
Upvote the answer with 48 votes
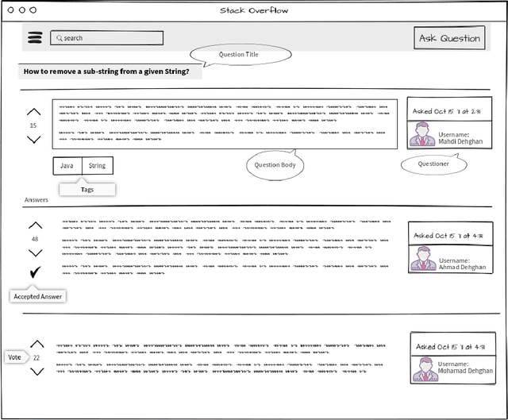[x=35, y=225]
